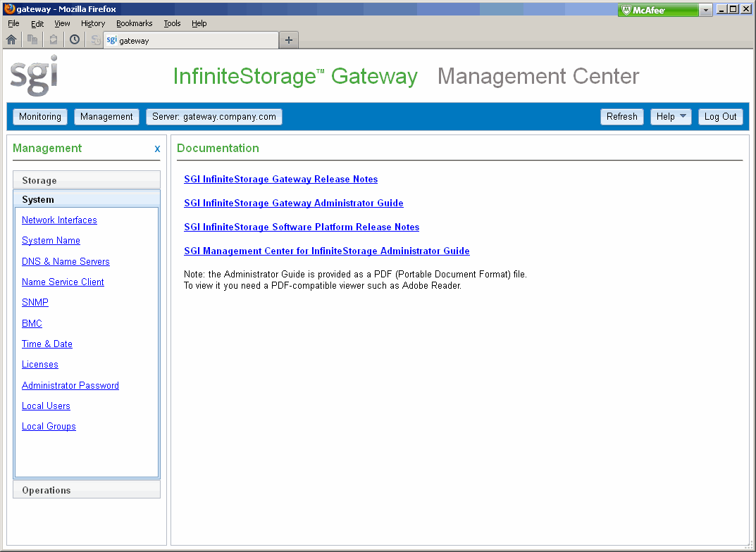Open the Name Service Client link

point(63,282)
